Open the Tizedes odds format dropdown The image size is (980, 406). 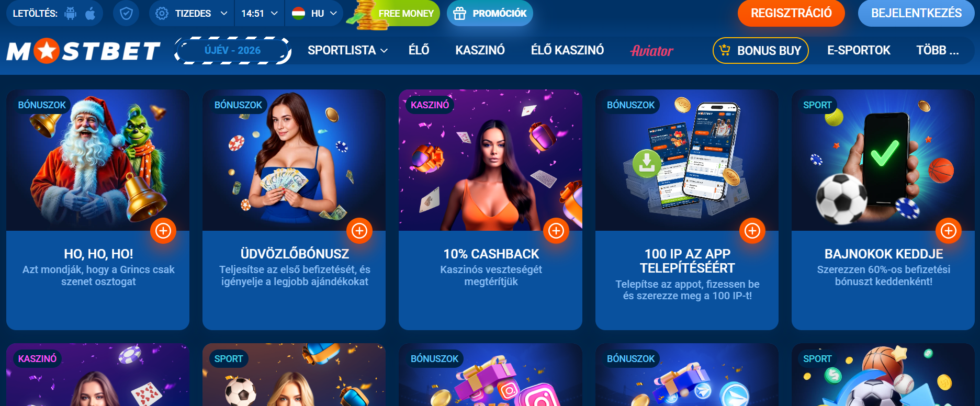tap(192, 13)
